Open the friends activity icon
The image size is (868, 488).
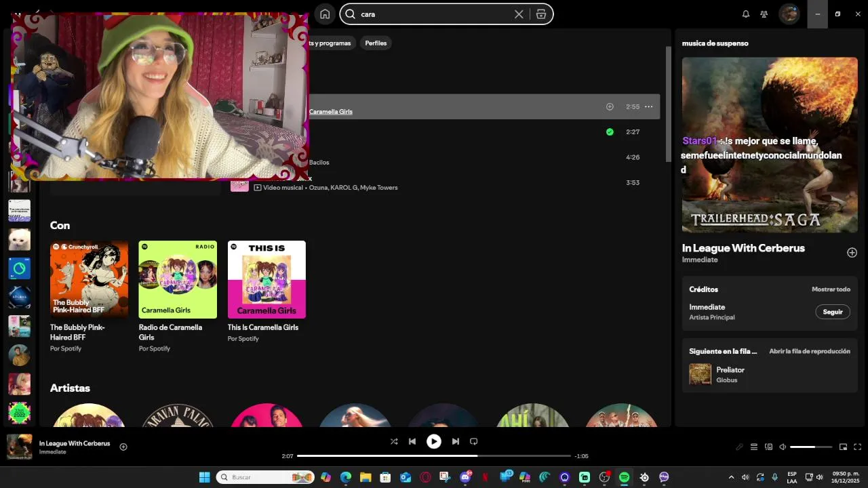pyautogui.click(x=764, y=14)
